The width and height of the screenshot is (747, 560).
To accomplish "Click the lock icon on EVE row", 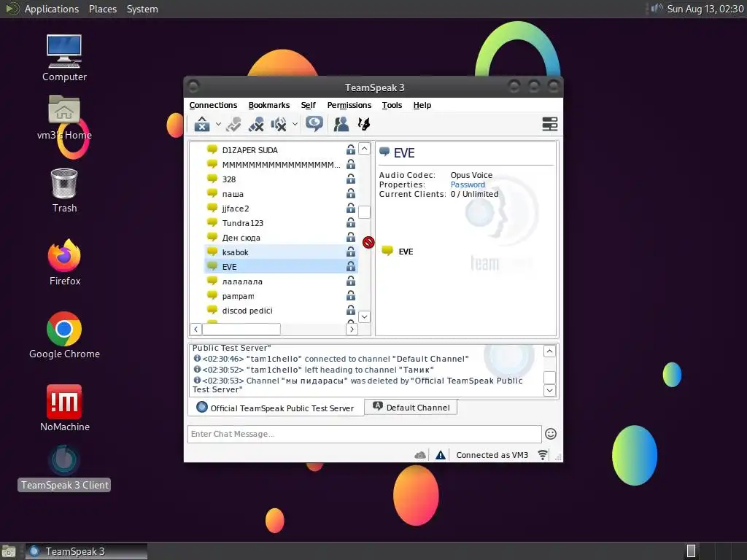I will click(x=351, y=266).
